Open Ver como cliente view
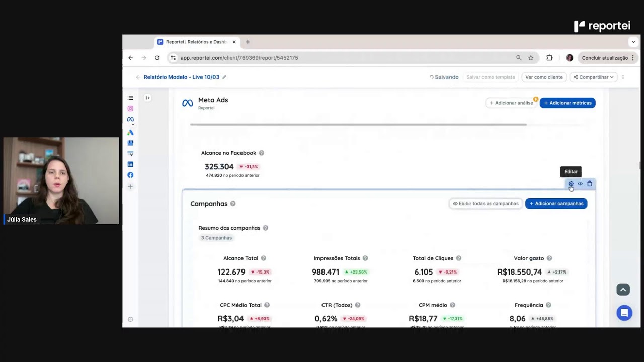The image size is (644, 362). pyautogui.click(x=544, y=77)
